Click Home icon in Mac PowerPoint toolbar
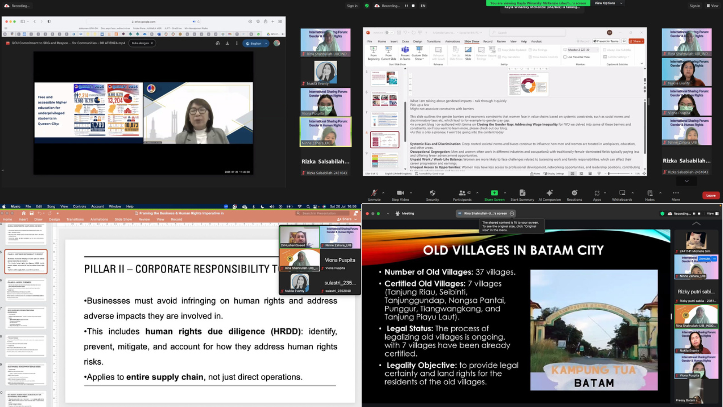This screenshot has width=723, height=407. [x=24, y=213]
